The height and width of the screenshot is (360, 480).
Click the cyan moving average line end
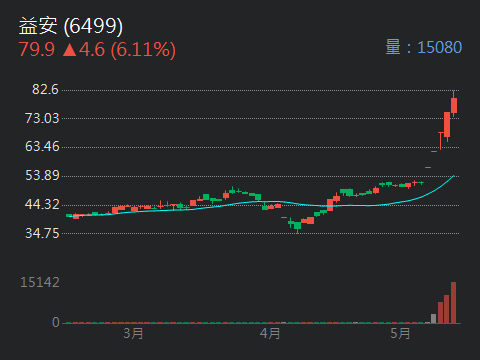click(453, 176)
